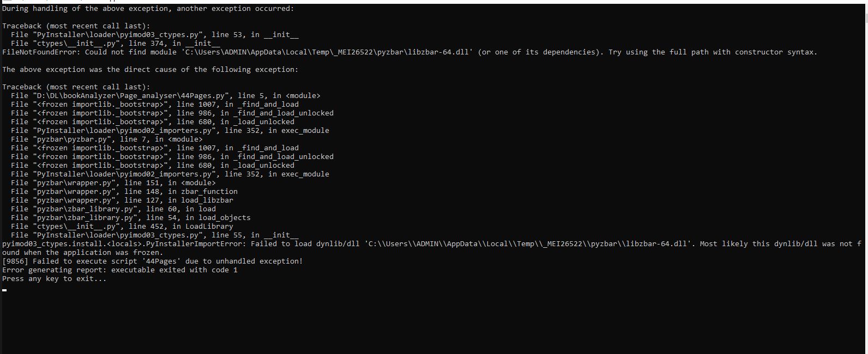
Task: Click the zbar_library.py line 60 entry
Action: [113, 209]
